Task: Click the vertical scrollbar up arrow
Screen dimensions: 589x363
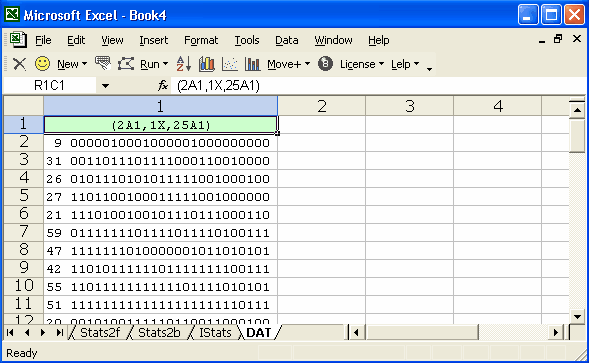Action: 577,110
